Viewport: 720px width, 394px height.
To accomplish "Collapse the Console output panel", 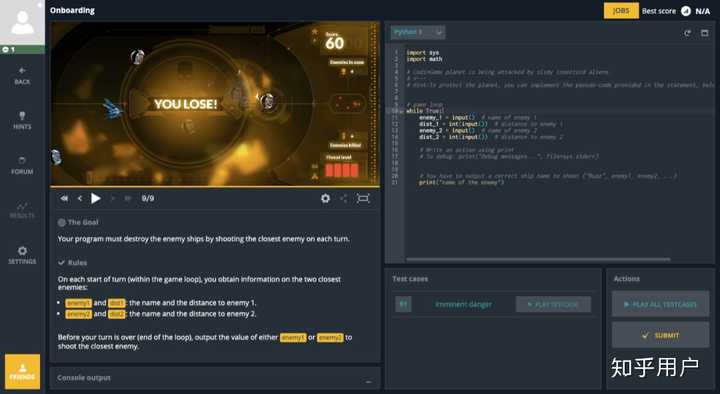I will [368, 381].
